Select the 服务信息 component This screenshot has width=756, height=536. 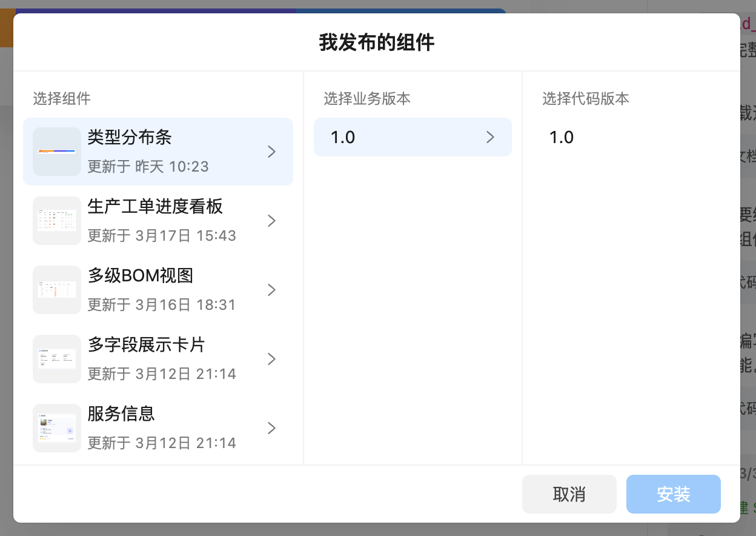coord(158,428)
